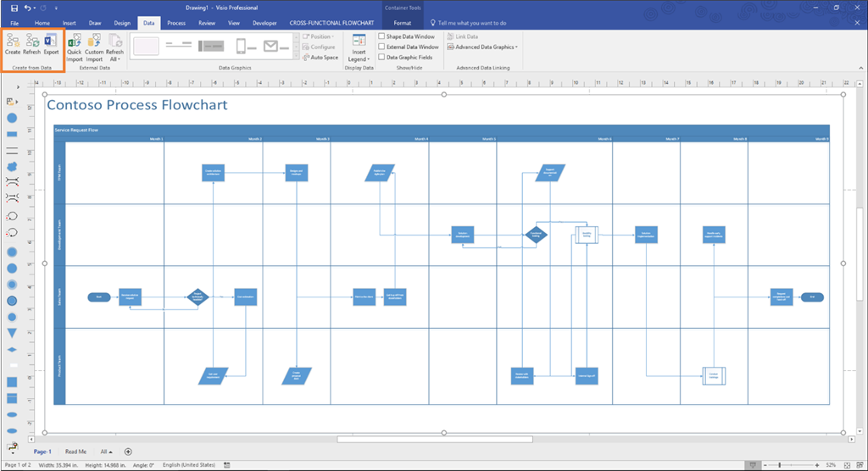Click the Service Request Flow header bar
Screen dimensions: 868x471
(441, 130)
